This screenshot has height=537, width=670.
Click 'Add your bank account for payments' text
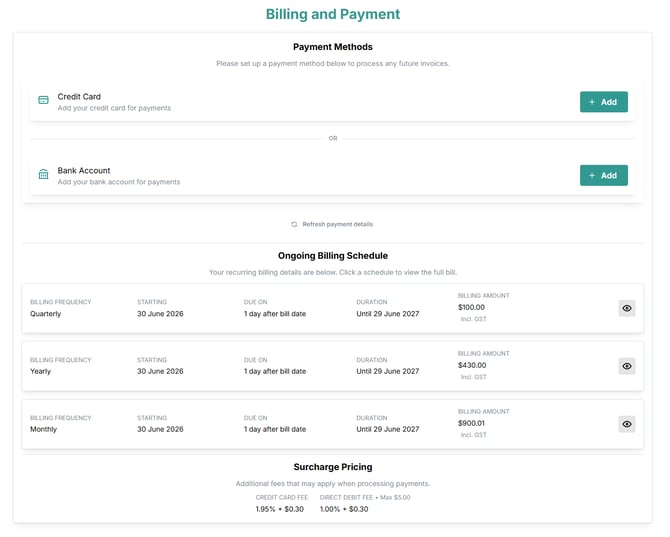tap(119, 182)
